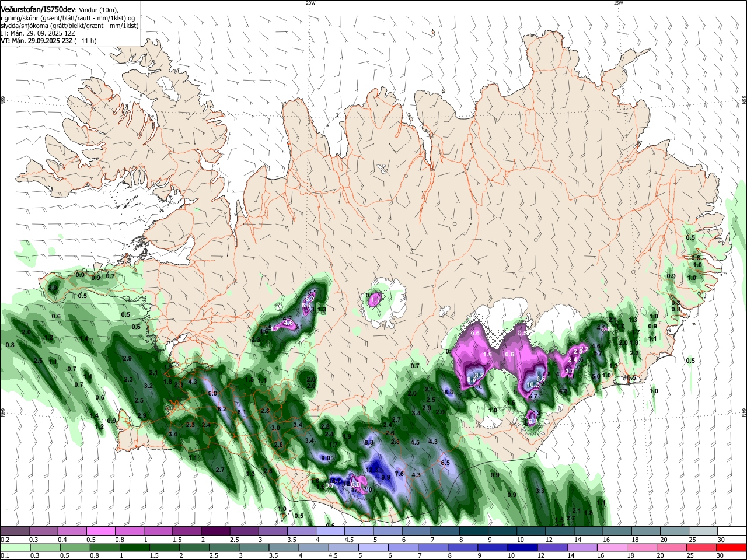Screen dimensions: 747x560
Task: Click the map value 9.0 in the blue patch
Action: [326, 459]
